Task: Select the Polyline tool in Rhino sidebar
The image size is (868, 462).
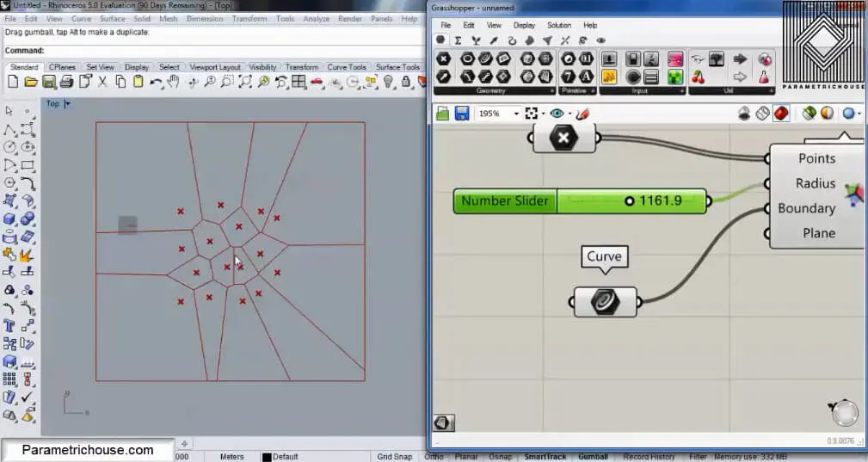Action: click(x=9, y=129)
